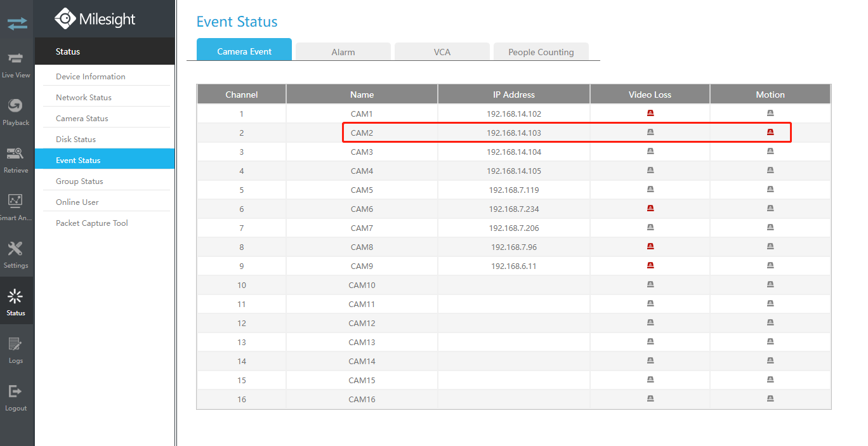Click the Name column header
The height and width of the screenshot is (446, 868).
coord(362,95)
